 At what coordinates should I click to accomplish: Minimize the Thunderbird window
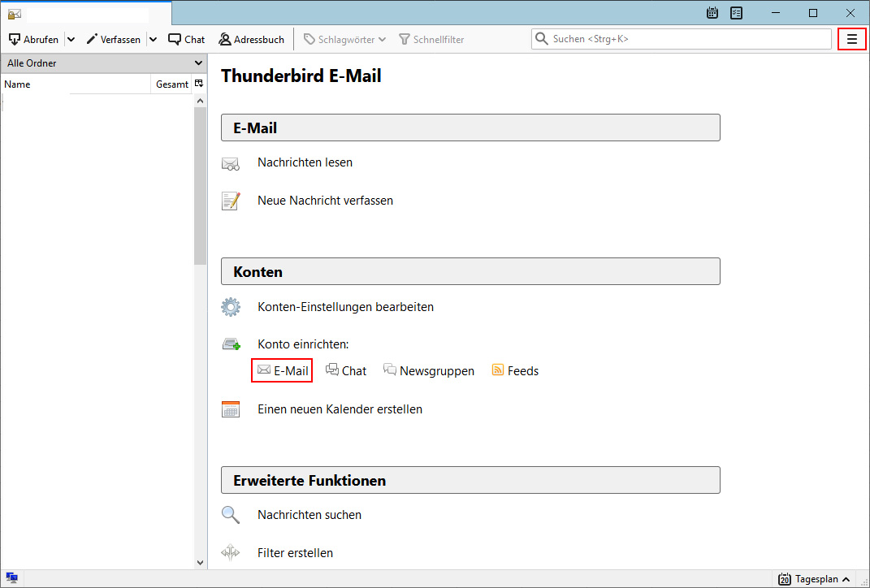coord(777,13)
